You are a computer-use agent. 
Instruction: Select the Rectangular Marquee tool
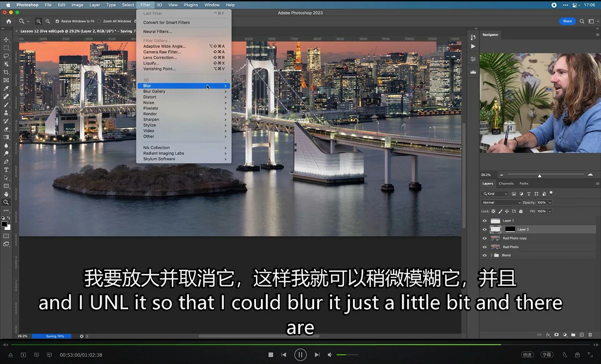[x=6, y=48]
